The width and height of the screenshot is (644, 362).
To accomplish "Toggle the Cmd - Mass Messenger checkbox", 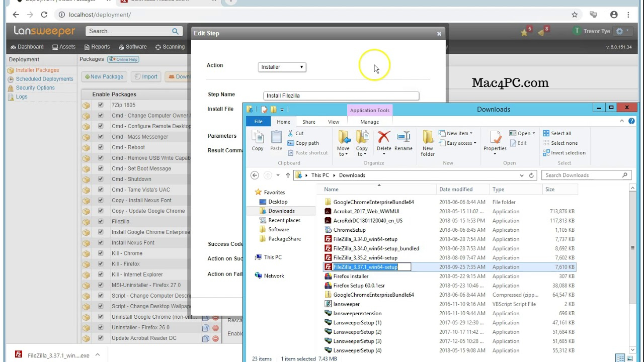I will coord(101,137).
